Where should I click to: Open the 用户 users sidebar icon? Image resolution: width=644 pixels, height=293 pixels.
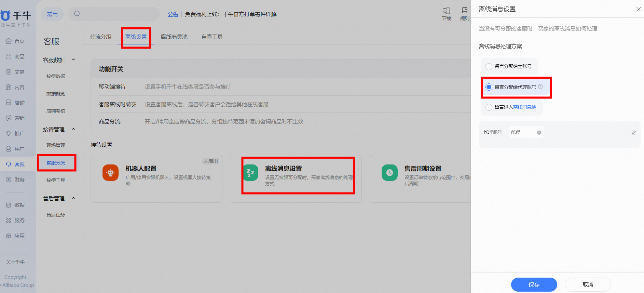click(9, 149)
